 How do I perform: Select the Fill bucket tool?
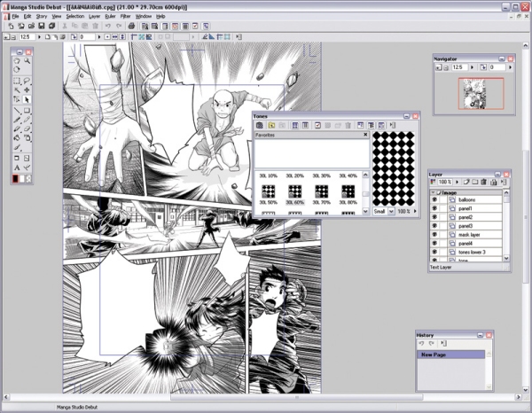(17, 138)
